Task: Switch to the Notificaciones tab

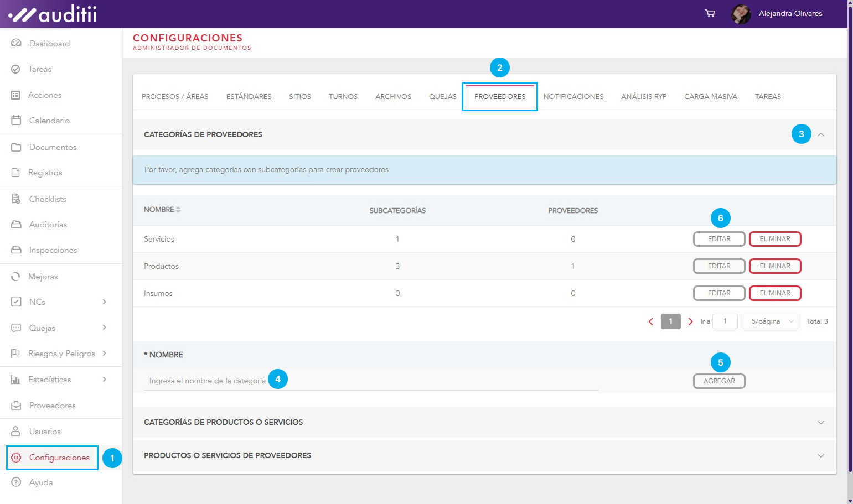Action: click(573, 96)
